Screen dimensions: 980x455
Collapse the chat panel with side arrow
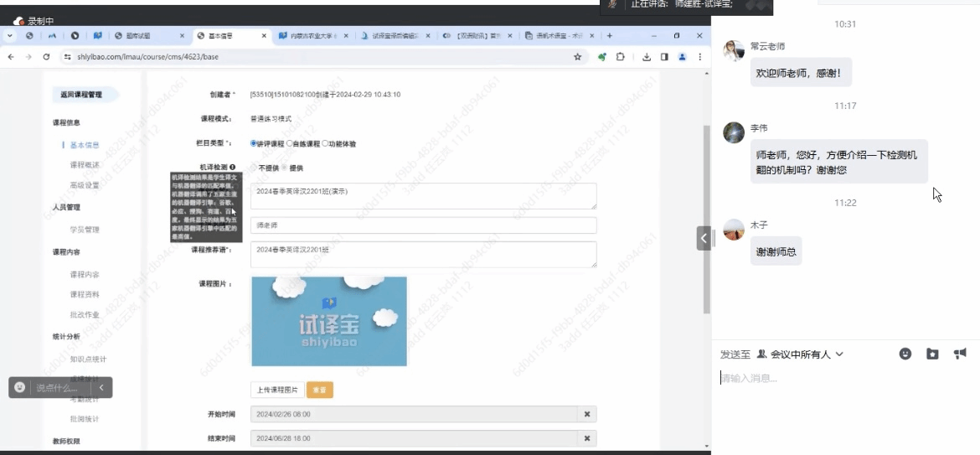pyautogui.click(x=704, y=238)
